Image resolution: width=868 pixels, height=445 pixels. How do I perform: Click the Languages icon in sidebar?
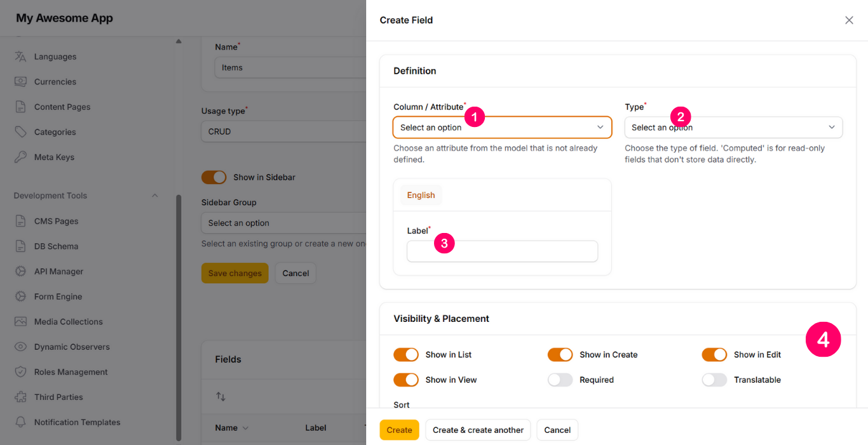[x=20, y=56]
